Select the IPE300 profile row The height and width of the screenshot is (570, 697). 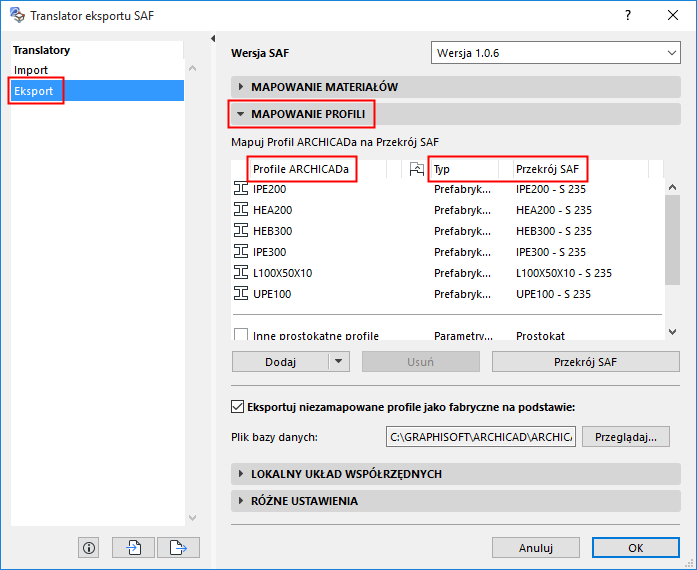click(448, 252)
